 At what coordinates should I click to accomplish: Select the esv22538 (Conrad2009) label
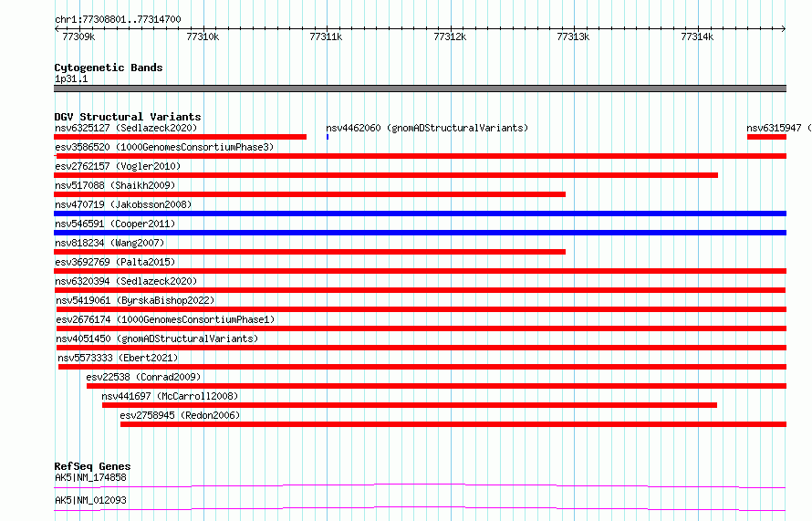point(143,377)
